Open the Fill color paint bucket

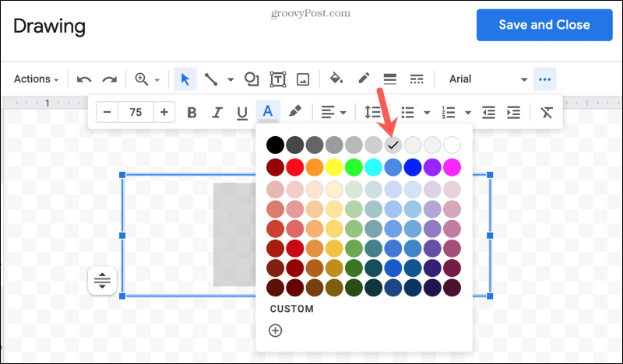[x=336, y=79]
